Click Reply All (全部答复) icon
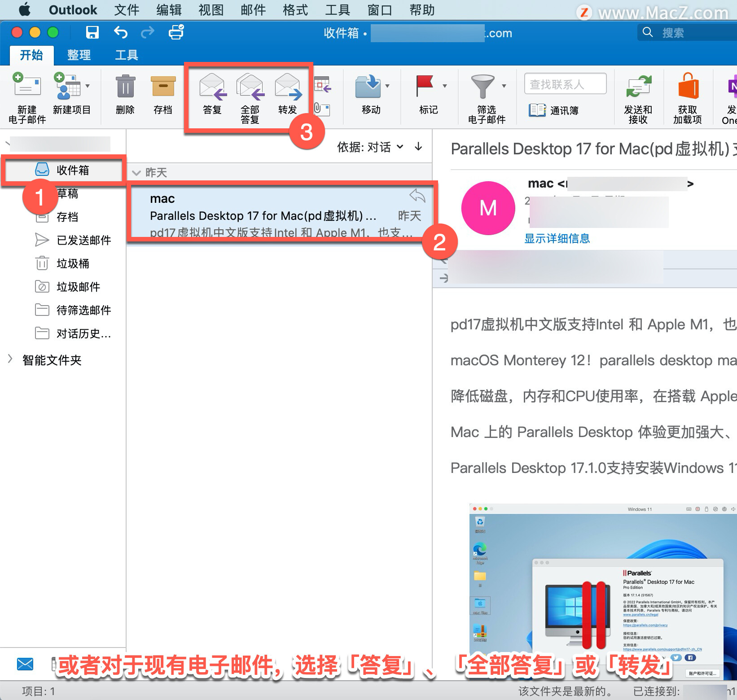Viewport: 737px width, 700px height. pos(250,87)
